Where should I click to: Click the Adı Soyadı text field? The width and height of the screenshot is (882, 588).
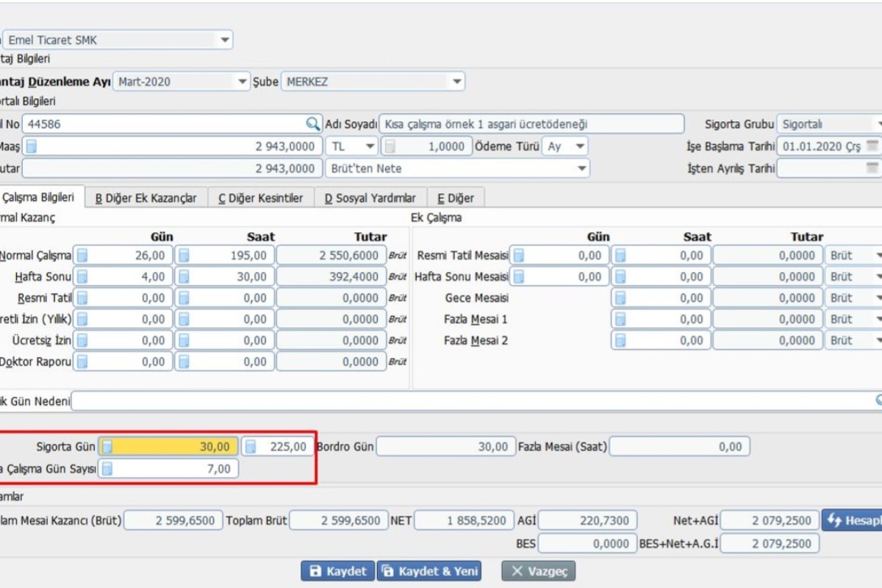pyautogui.click(x=532, y=124)
